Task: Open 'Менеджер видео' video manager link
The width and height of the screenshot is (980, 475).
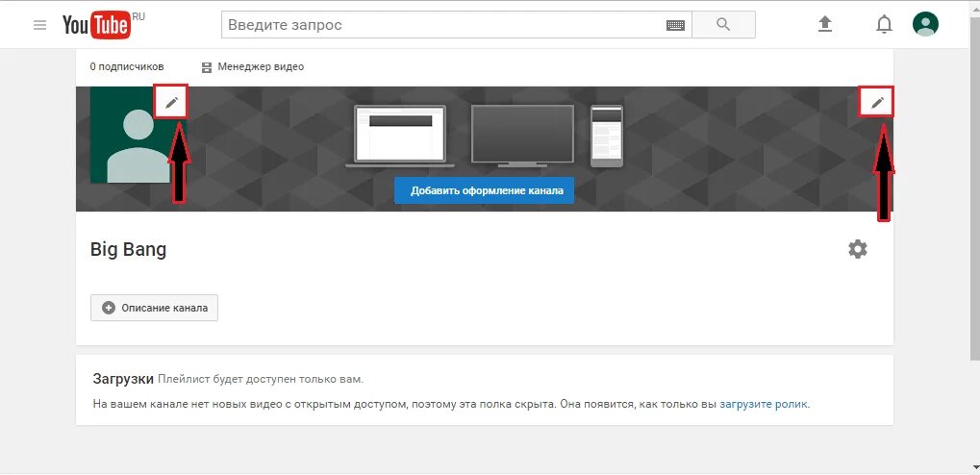Action: pyautogui.click(x=253, y=66)
